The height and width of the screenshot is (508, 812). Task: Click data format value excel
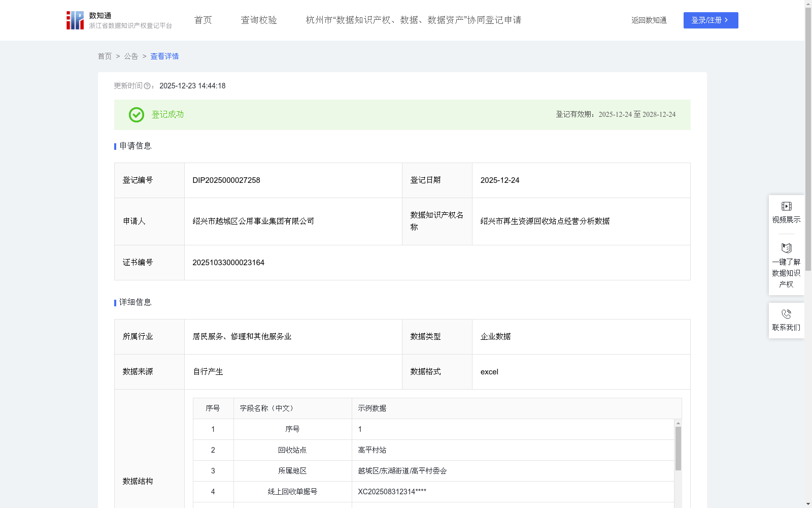[x=489, y=372]
